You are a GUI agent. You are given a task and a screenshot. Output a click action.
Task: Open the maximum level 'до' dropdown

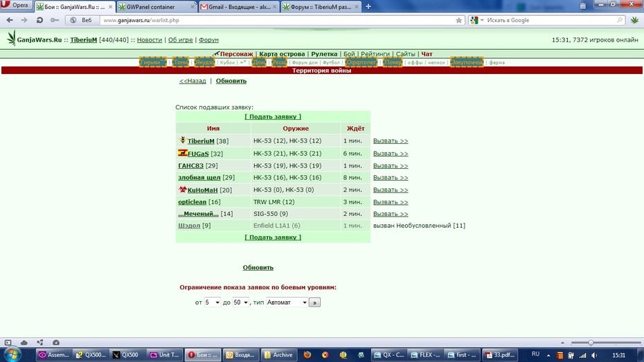point(241,302)
